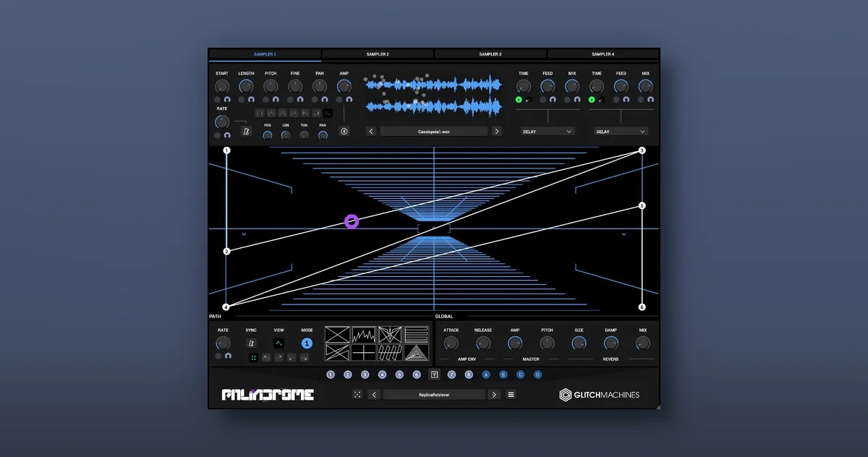Click the purple playhead ring on the path
Viewport: 868px width, 457px height.
tap(352, 221)
